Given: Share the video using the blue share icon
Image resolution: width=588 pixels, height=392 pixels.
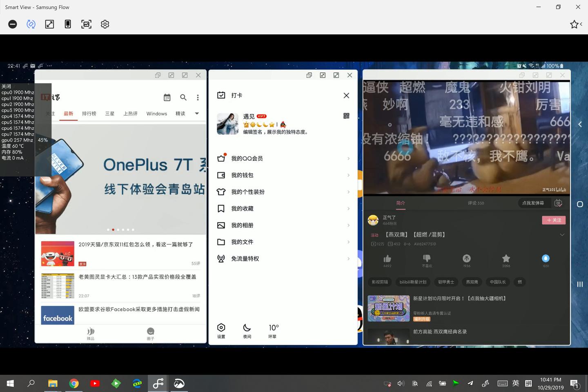Looking at the screenshot, I should [546, 258].
